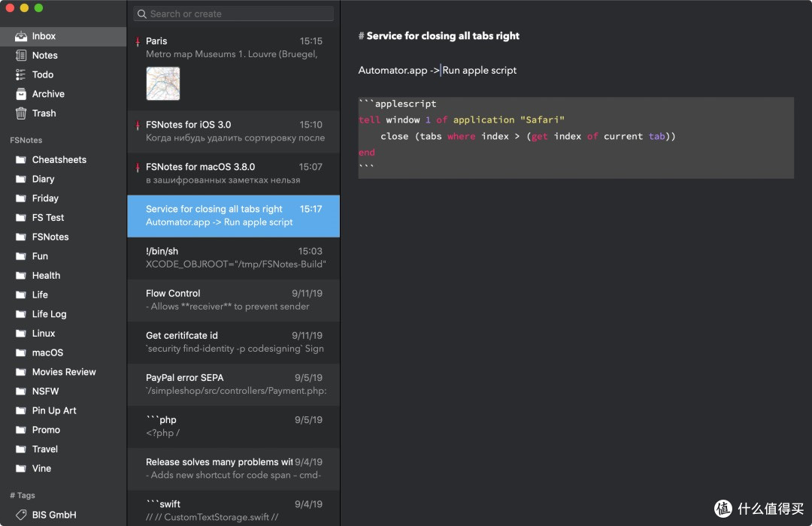Click the FS Test folder icon
812x526 pixels.
[21, 217]
